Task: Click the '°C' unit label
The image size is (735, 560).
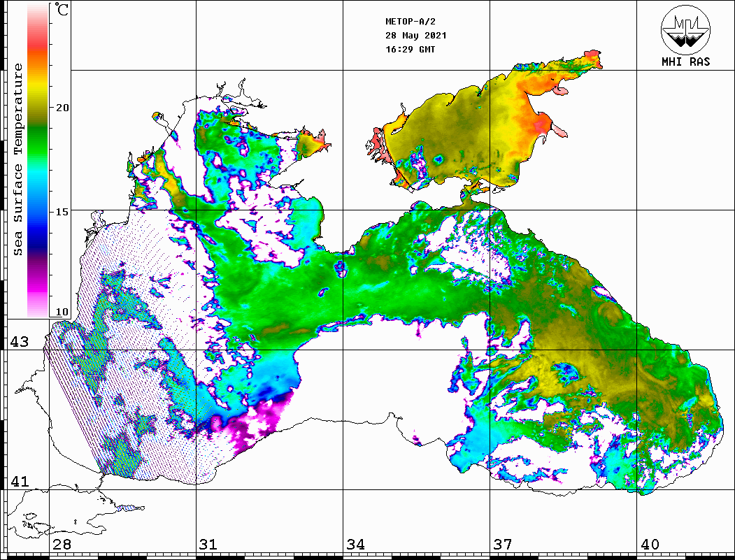Action: (x=62, y=9)
